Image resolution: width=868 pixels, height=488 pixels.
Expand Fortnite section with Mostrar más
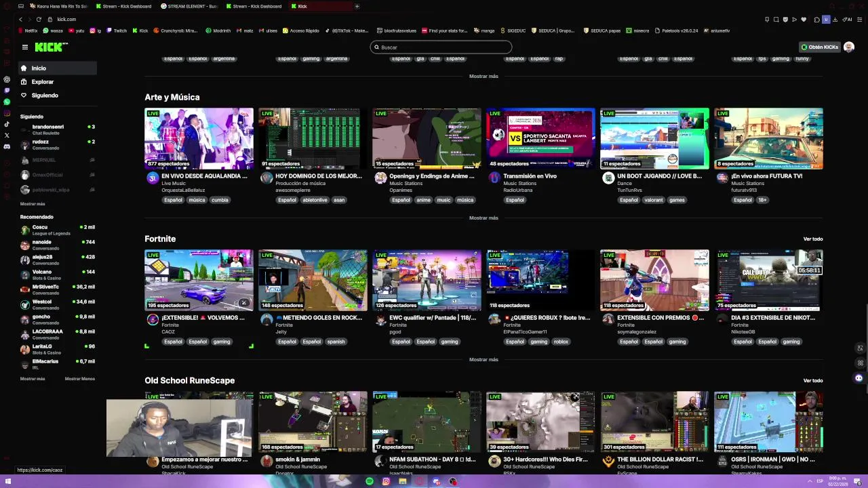coord(484,359)
